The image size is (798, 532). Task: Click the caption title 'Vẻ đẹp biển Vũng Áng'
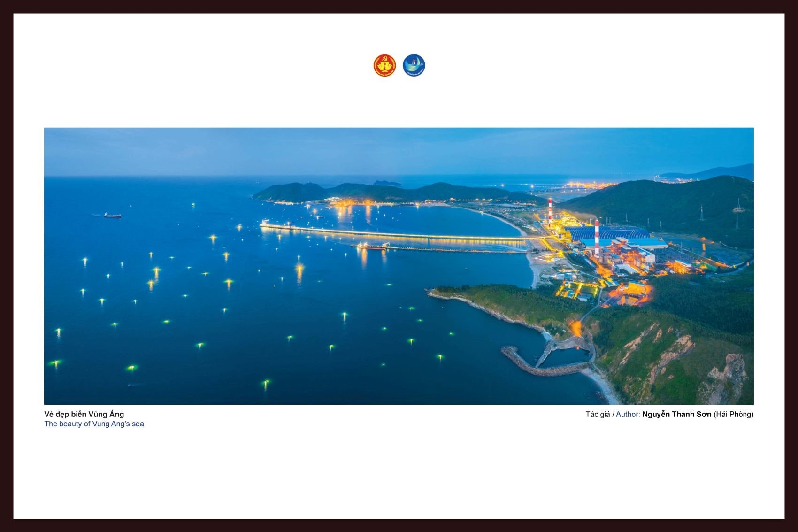pyautogui.click(x=84, y=414)
